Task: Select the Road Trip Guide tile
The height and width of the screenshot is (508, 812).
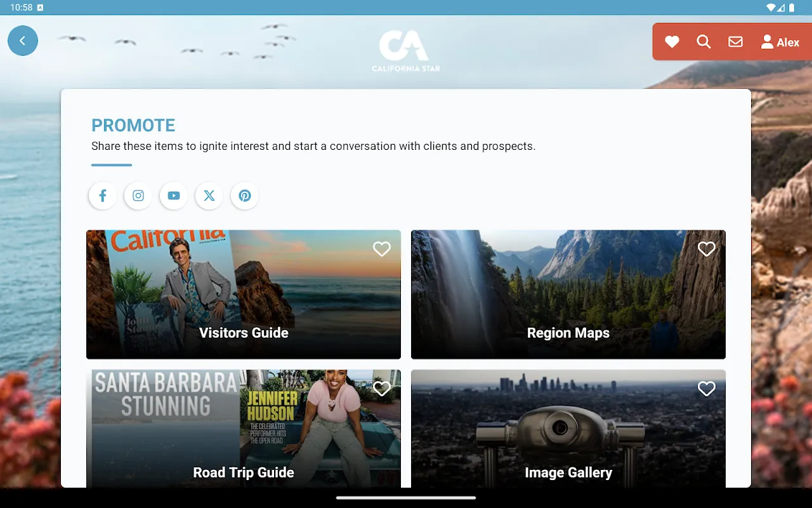Action: pyautogui.click(x=244, y=438)
